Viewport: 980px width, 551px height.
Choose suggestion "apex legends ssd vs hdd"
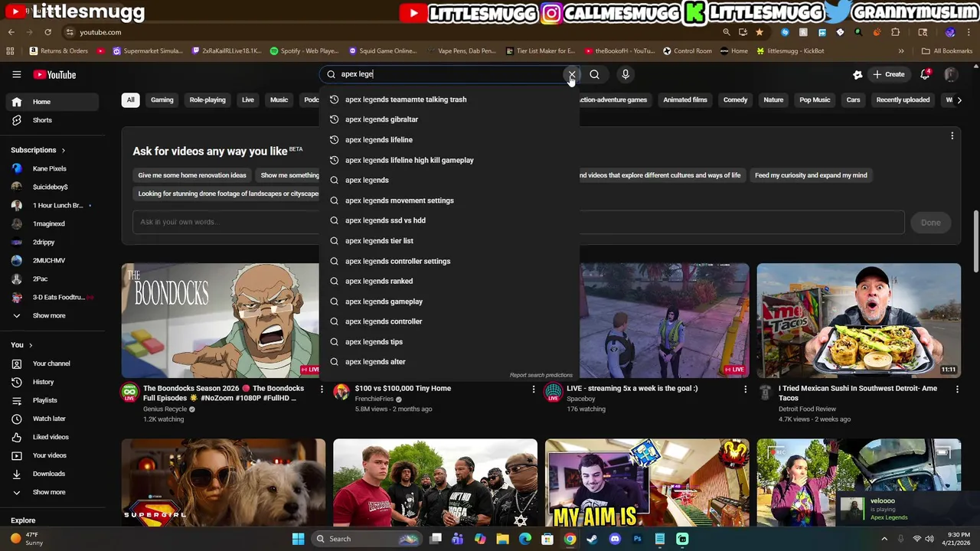449,220
